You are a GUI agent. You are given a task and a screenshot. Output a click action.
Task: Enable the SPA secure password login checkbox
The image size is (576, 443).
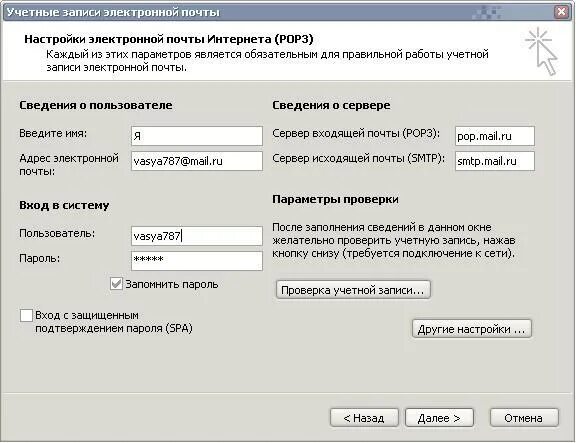tap(26, 315)
